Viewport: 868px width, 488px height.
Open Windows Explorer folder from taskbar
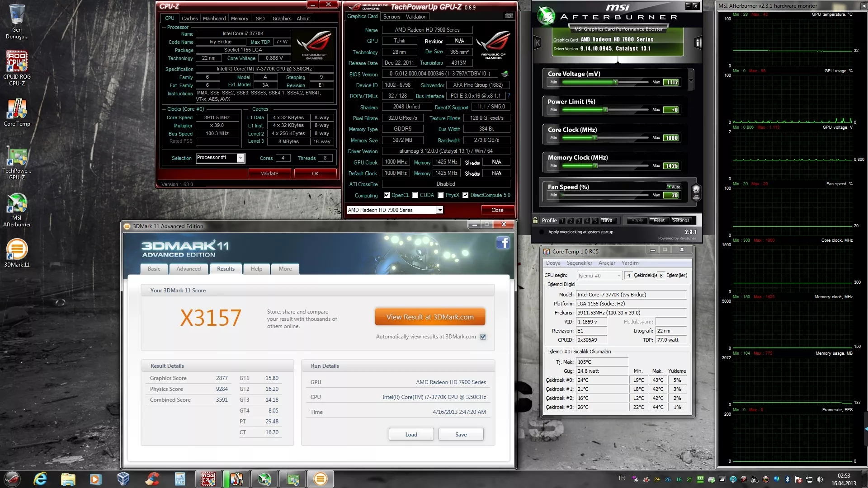coord(68,479)
